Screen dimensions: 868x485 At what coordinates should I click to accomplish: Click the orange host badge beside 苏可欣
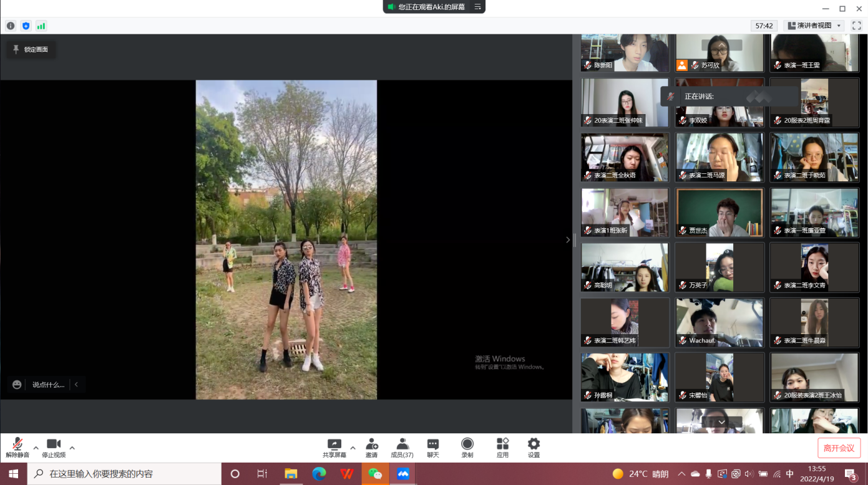pos(682,65)
